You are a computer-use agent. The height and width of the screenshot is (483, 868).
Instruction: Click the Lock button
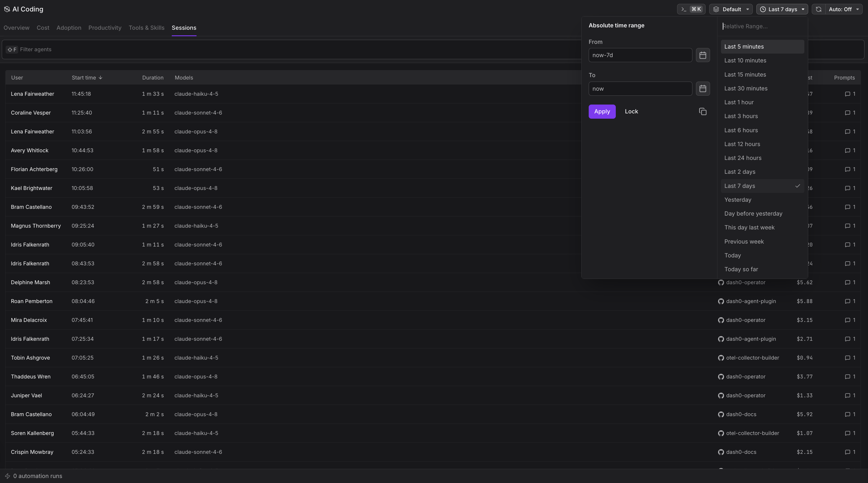click(631, 112)
